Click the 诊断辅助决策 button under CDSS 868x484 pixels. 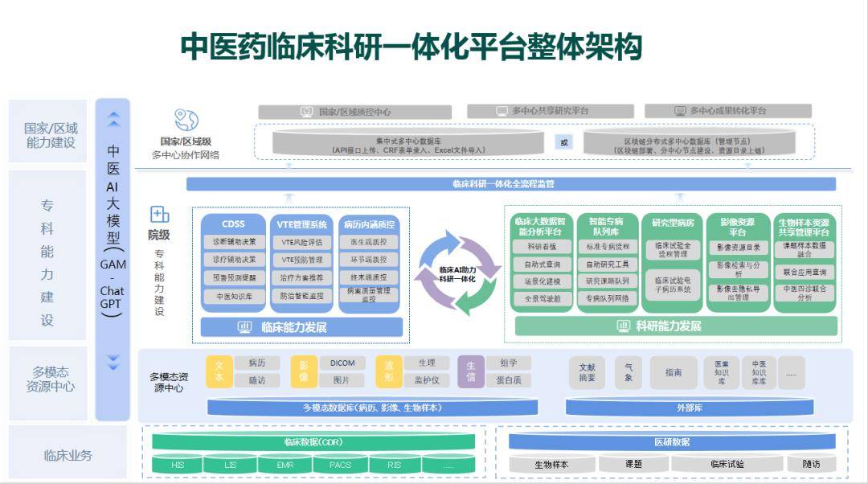(x=234, y=241)
